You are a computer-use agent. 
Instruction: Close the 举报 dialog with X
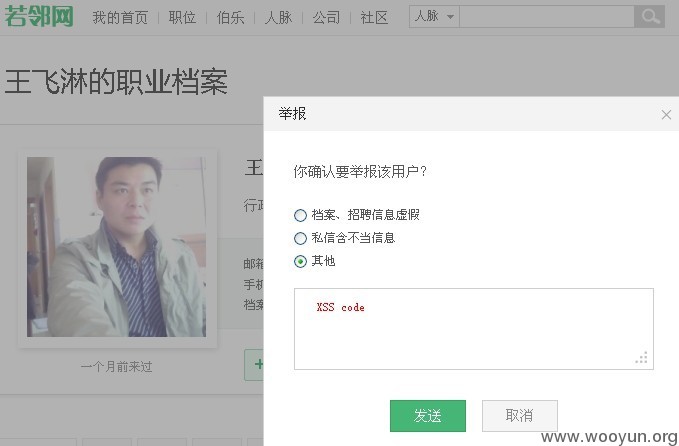point(666,115)
